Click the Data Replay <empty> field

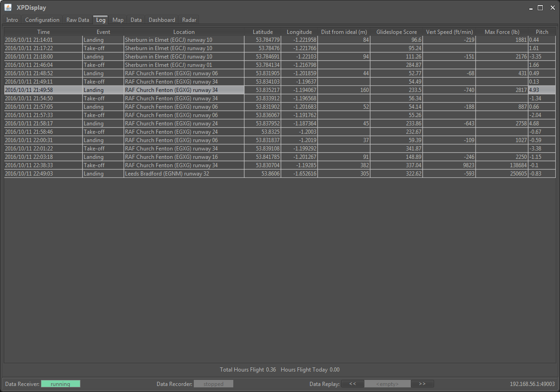coord(387,384)
